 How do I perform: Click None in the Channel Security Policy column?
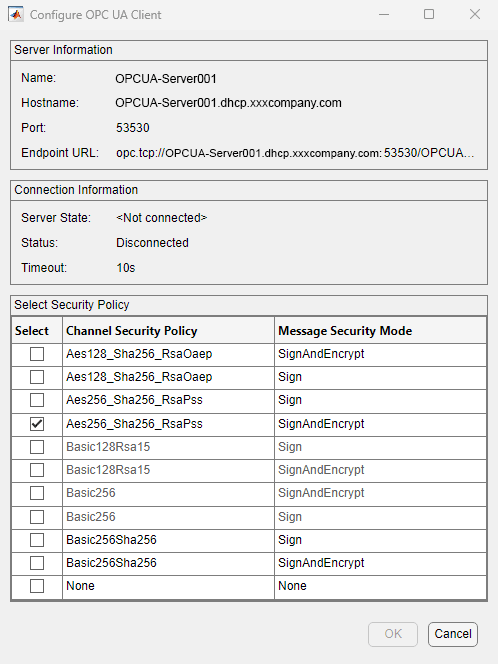169,586
